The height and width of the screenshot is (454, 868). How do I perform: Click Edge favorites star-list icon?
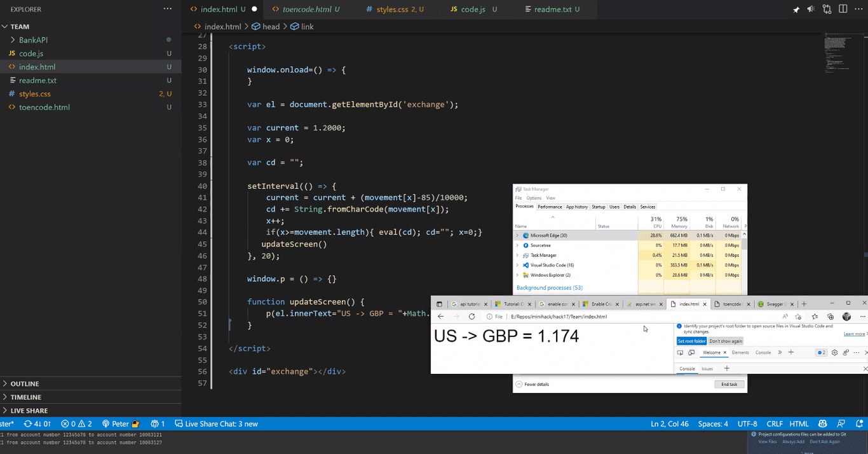[x=815, y=317]
